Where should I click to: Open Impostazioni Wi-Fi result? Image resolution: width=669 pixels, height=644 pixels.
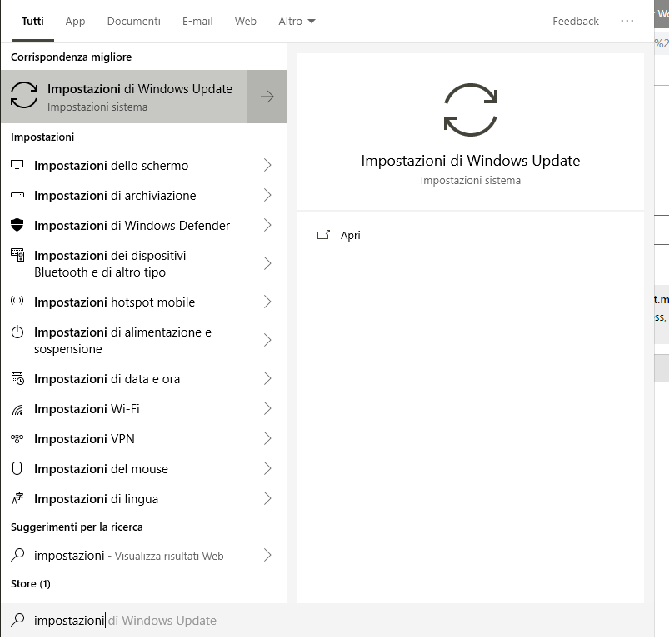click(x=144, y=408)
